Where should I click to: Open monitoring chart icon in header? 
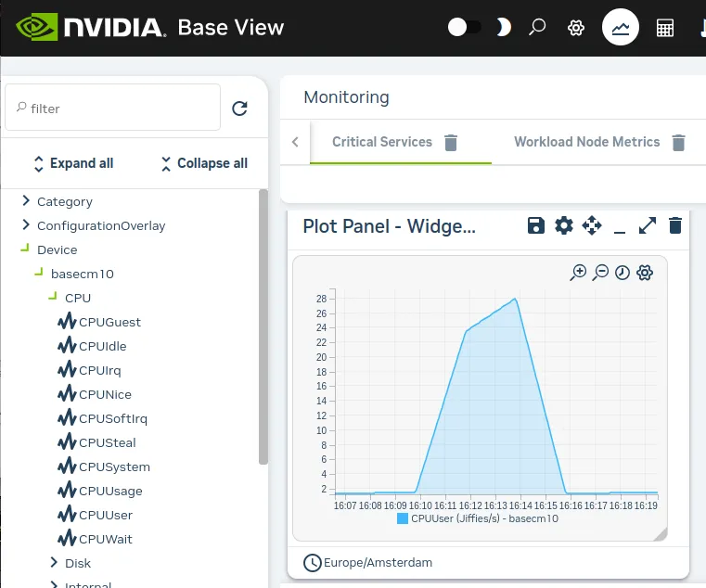(621, 27)
